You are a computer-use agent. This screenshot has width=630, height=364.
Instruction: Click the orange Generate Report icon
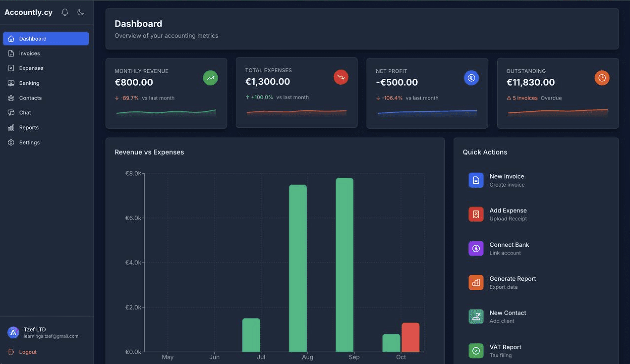pos(476,283)
